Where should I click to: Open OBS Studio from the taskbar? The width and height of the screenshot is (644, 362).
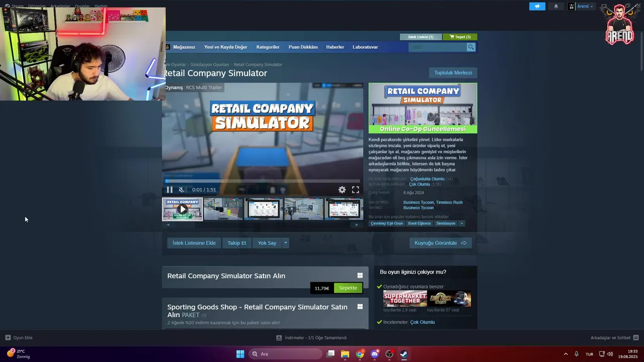pyautogui.click(x=389, y=354)
